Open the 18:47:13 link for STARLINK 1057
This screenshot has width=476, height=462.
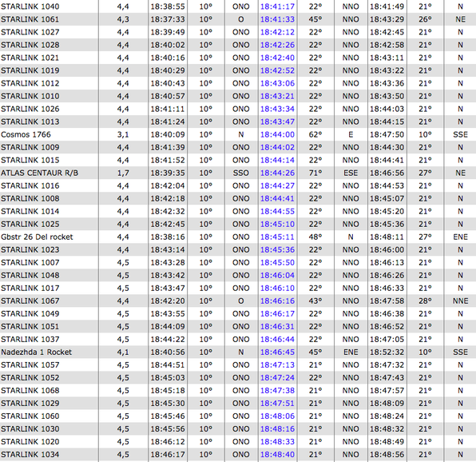(277, 364)
